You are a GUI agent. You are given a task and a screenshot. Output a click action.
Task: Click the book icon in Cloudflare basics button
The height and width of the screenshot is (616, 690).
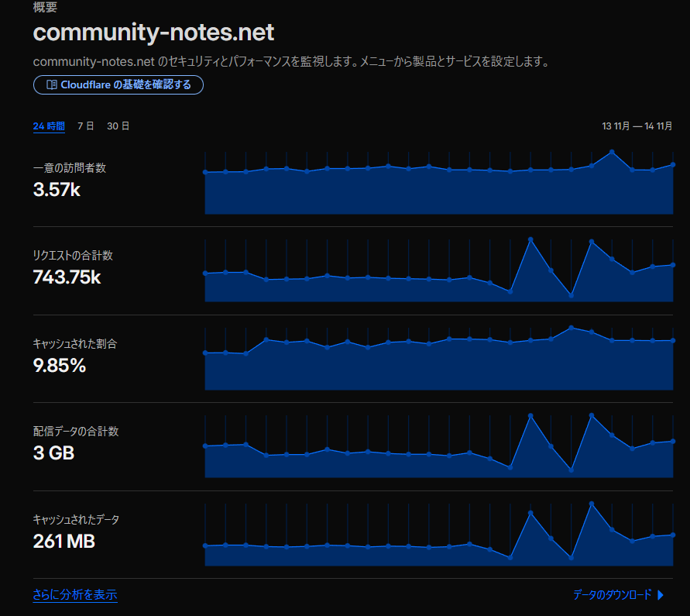click(x=51, y=84)
